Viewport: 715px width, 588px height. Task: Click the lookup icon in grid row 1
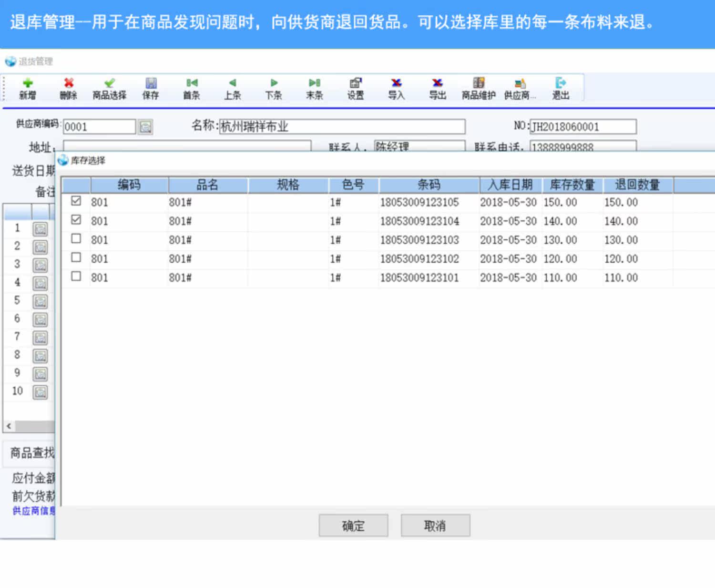[41, 229]
